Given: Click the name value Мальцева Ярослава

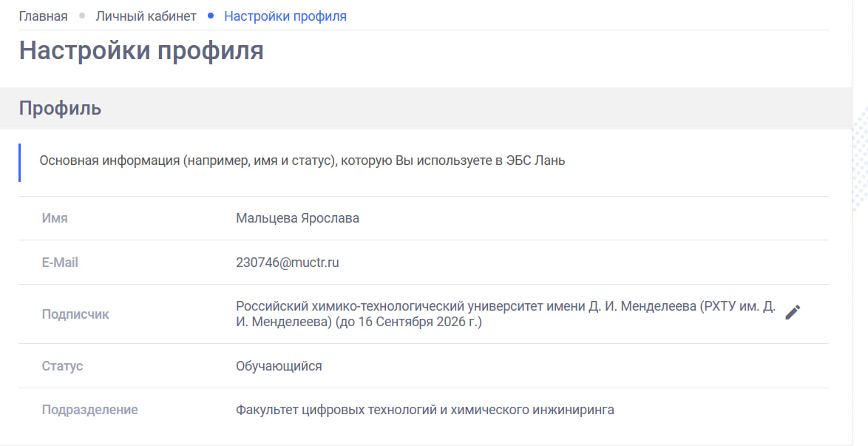Looking at the screenshot, I should coord(297,218).
